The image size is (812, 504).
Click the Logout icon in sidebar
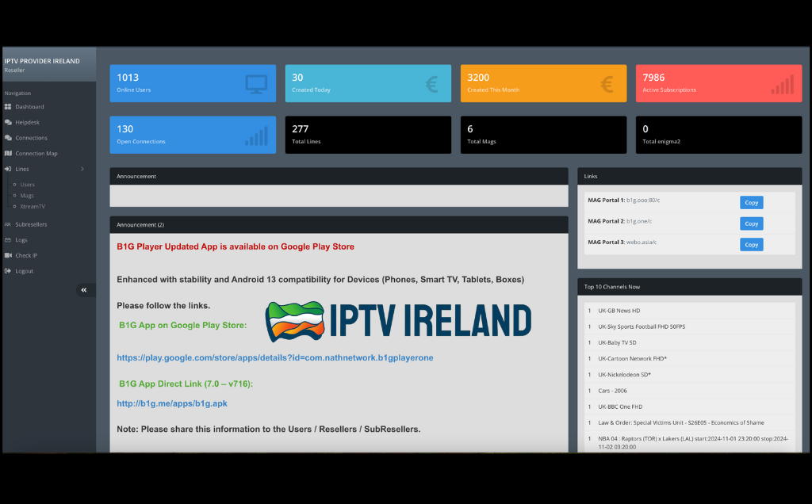[8, 271]
